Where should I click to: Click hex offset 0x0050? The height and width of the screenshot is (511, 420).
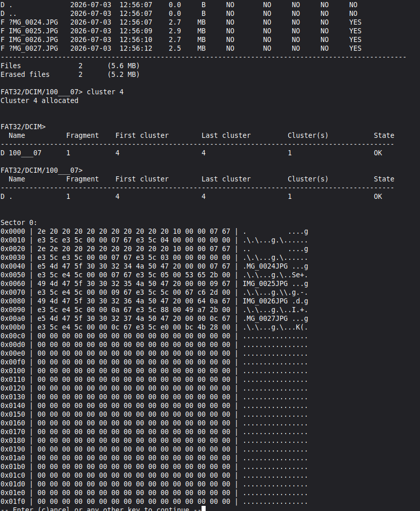tap(13, 275)
